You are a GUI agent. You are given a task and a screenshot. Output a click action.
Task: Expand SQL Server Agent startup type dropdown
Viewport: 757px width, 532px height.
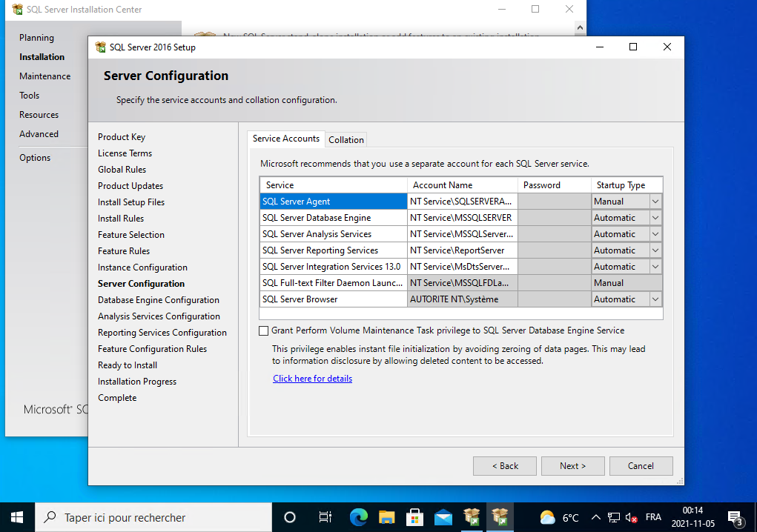(655, 202)
